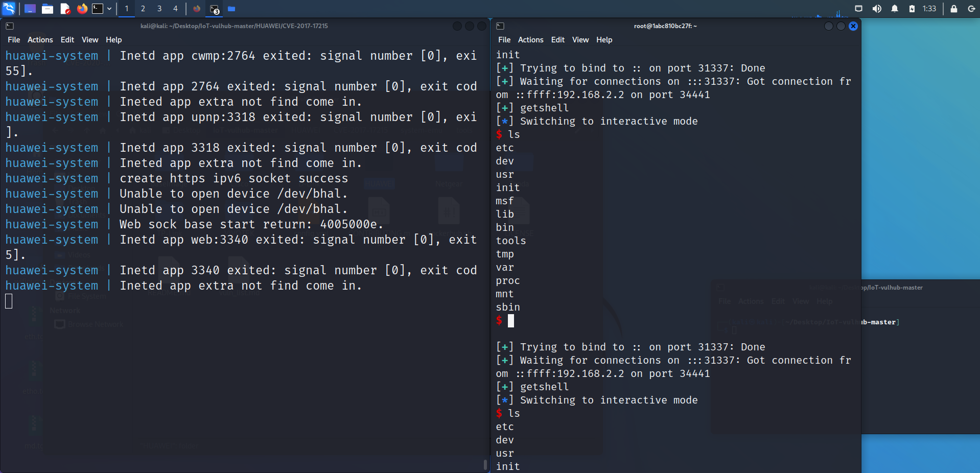
Task: Open View menu in kali@kali terminal
Action: tap(90, 40)
